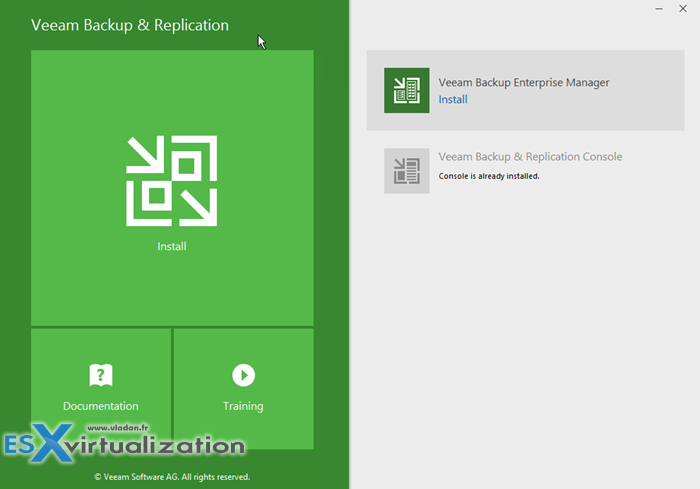Select the Documentation tile label
Screen dimensions: 700x489
[101, 406]
